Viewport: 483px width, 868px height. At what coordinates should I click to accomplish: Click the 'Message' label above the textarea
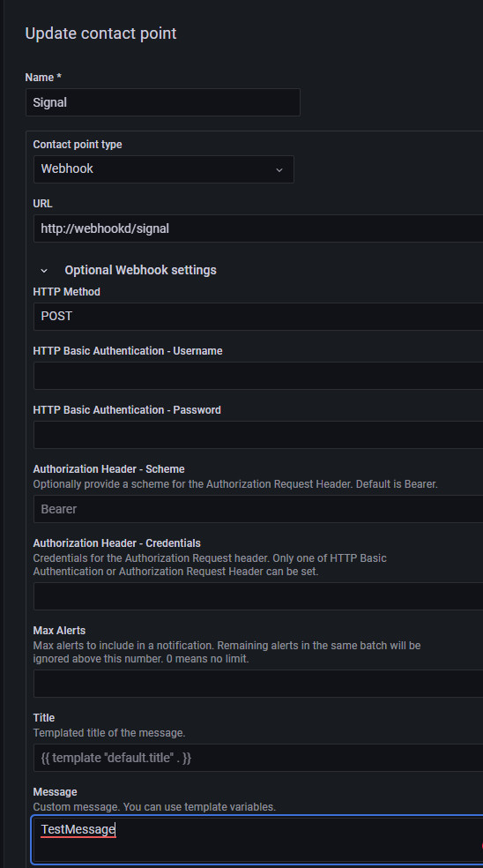55,792
